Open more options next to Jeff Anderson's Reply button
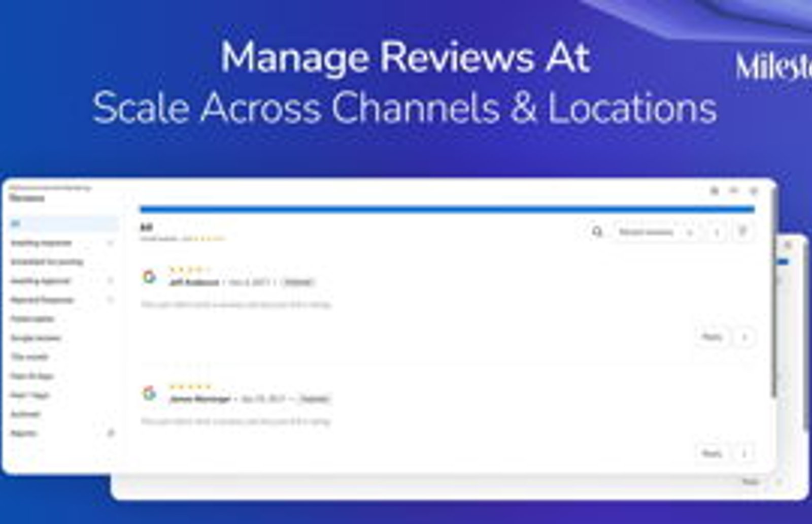The height and width of the screenshot is (524, 812). (x=745, y=337)
